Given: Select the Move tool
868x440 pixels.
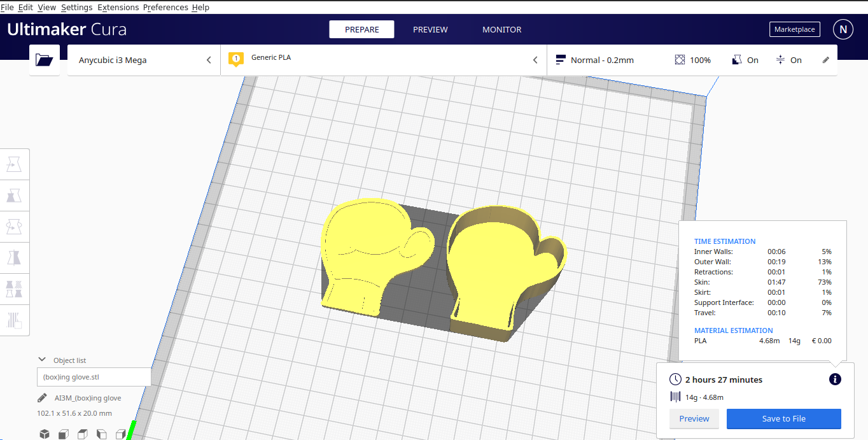Looking at the screenshot, I should [15, 164].
